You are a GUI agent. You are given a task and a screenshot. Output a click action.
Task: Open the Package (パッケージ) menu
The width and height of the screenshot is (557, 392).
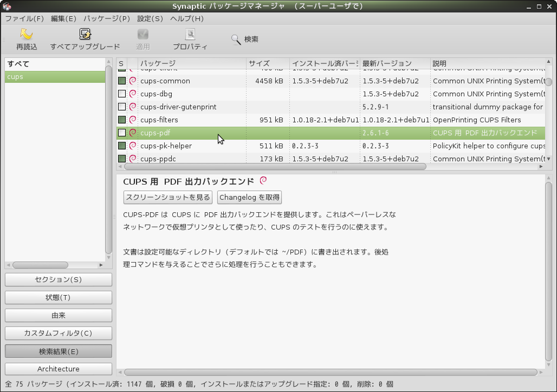(x=107, y=18)
